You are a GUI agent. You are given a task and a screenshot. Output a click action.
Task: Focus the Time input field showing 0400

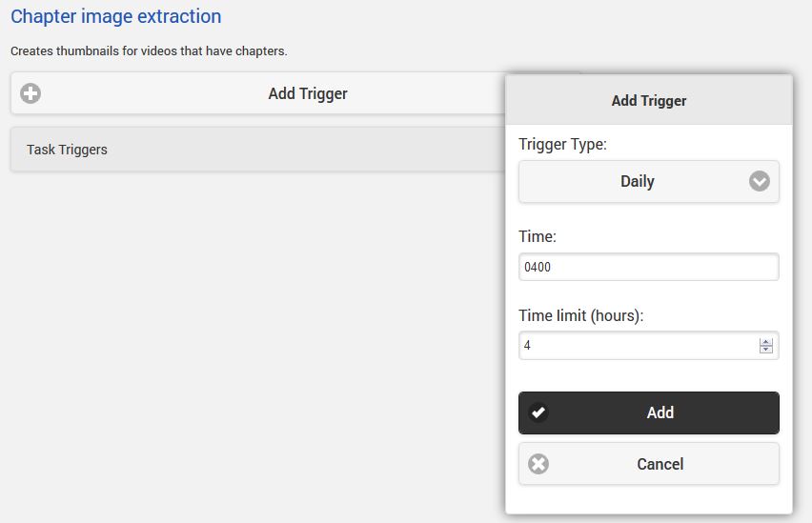[x=648, y=267]
